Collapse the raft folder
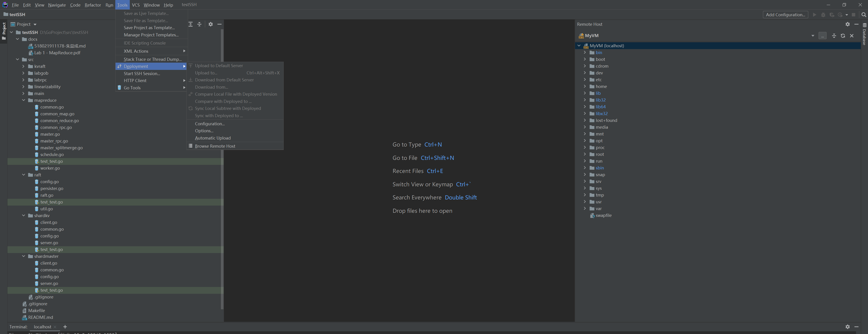This screenshot has width=868, height=334. click(x=23, y=175)
